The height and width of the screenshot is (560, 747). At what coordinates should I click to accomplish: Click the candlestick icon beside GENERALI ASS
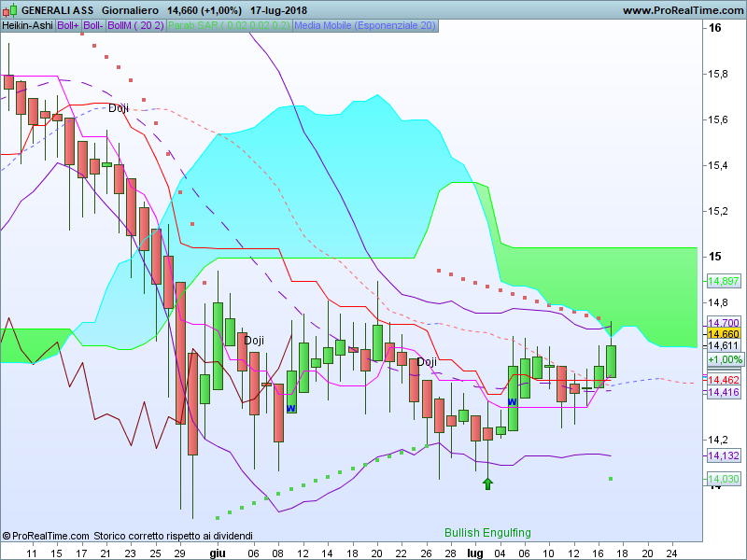pos(9,9)
